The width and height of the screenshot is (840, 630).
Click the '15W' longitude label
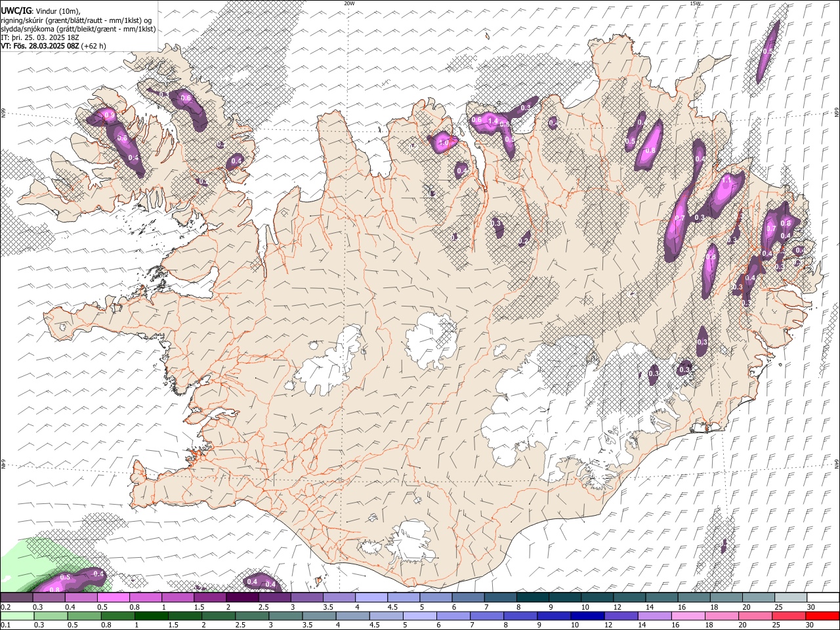tap(695, 3)
